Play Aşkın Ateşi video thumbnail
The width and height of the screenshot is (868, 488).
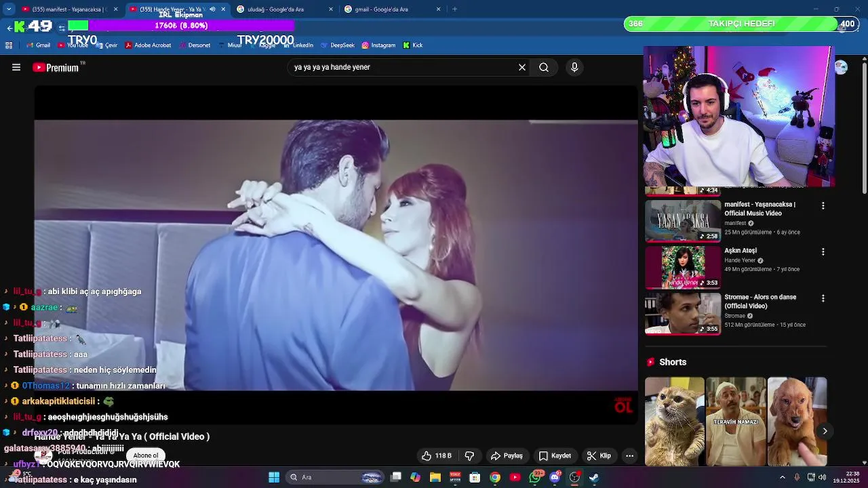683,267
